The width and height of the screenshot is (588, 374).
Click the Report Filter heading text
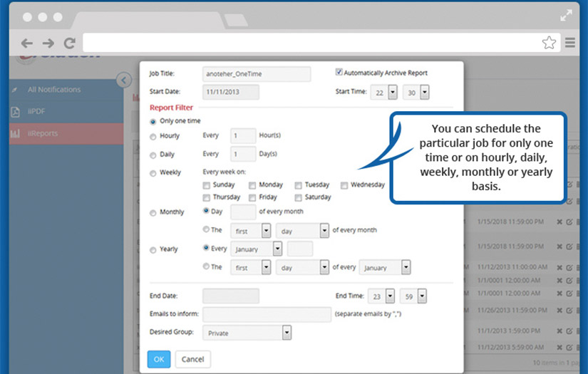(171, 108)
